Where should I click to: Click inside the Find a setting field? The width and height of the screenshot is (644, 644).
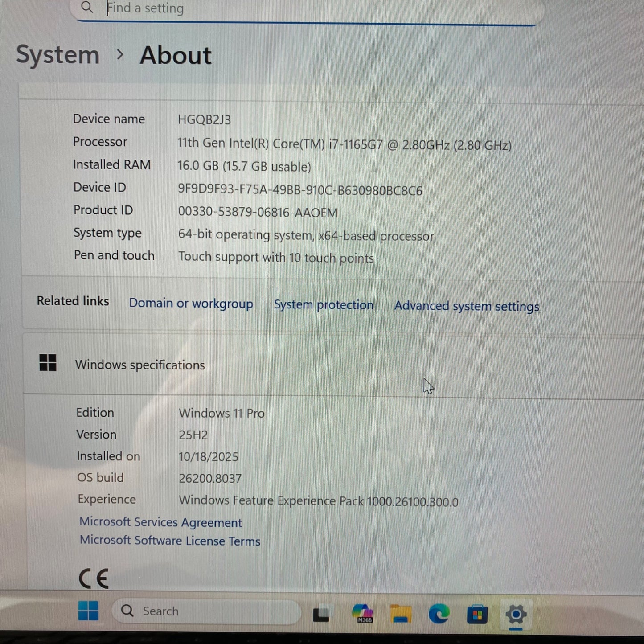pos(267,8)
